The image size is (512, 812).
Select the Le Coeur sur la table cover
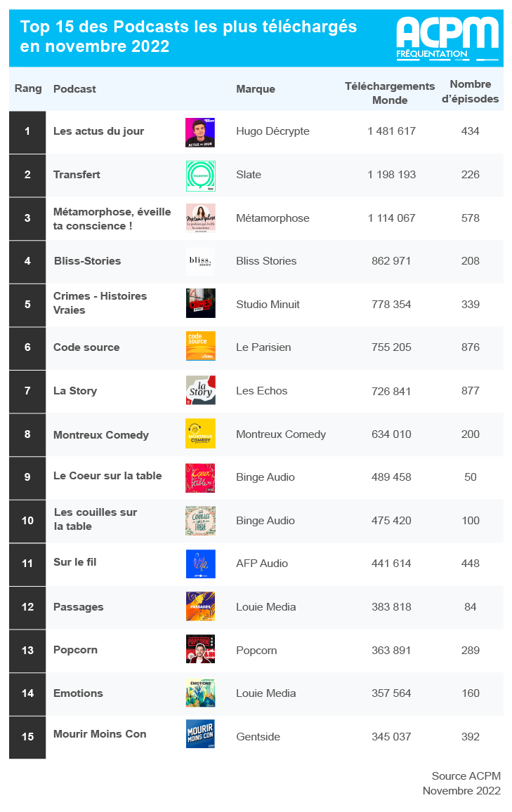point(201,477)
